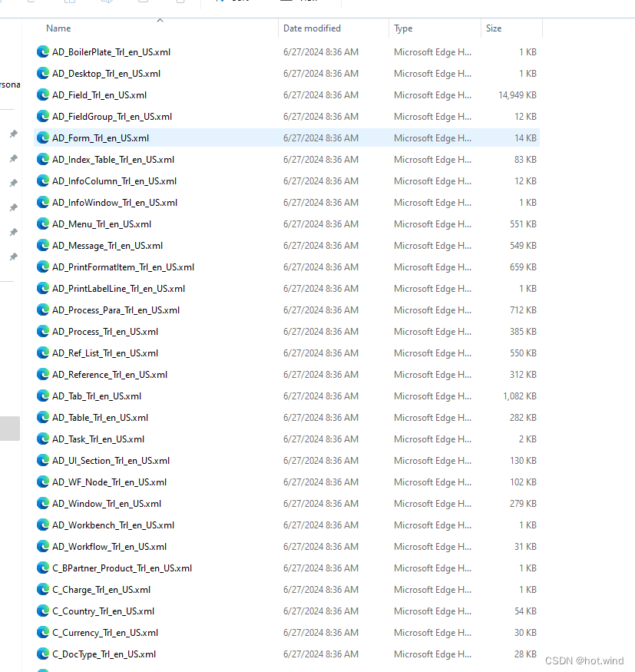Image resolution: width=635 pixels, height=672 pixels.
Task: Select file name AD_Desktop_Trl_en_US.xml
Action: 106,73
